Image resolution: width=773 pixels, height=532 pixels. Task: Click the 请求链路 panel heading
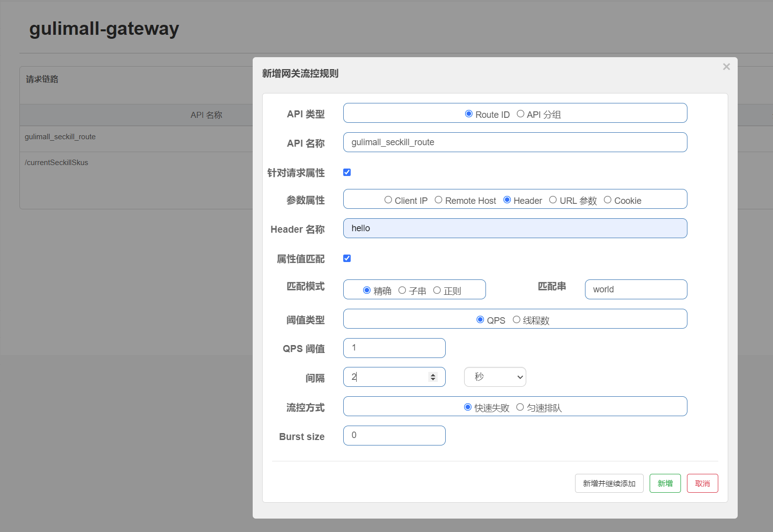pyautogui.click(x=42, y=79)
